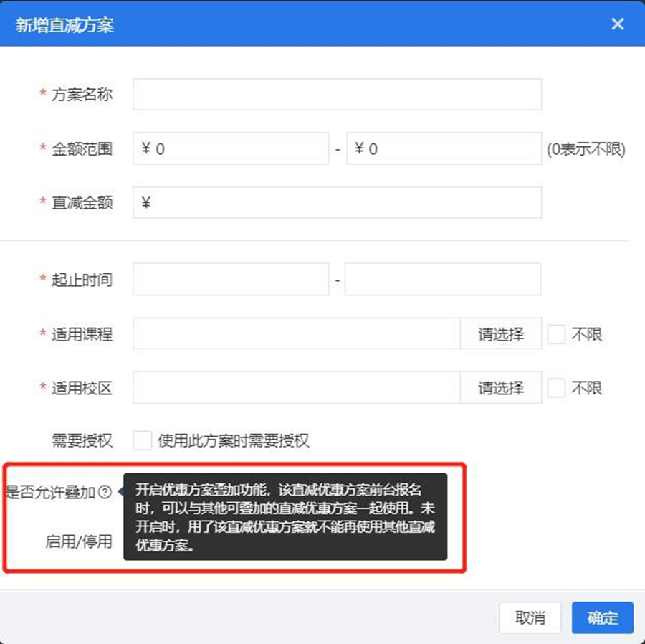This screenshot has width=645, height=644.
Task: Open the 起止时间 start date picker
Action: click(231, 280)
